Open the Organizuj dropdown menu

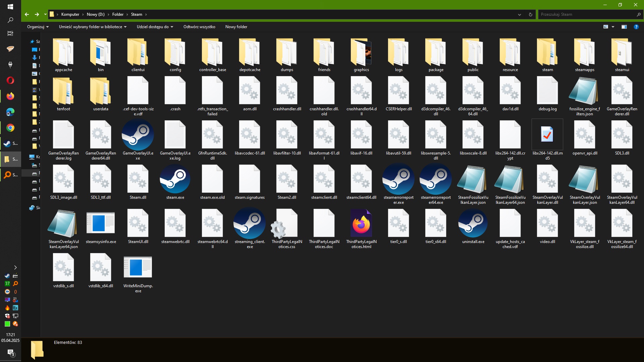click(x=38, y=27)
